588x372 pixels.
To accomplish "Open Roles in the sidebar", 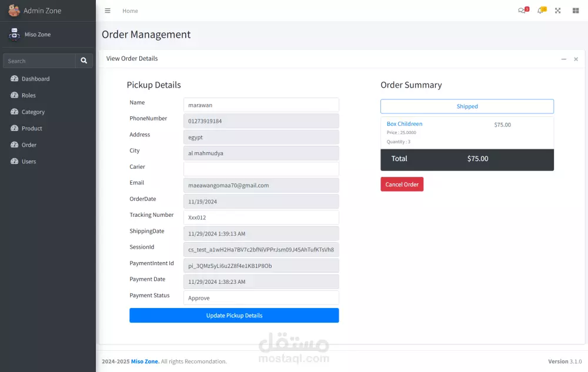I will tap(48, 95).
